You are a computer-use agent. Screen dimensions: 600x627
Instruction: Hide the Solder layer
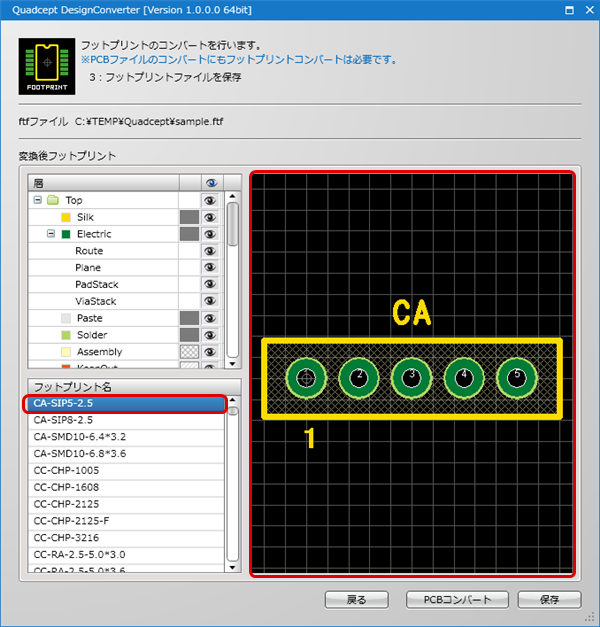(x=210, y=335)
